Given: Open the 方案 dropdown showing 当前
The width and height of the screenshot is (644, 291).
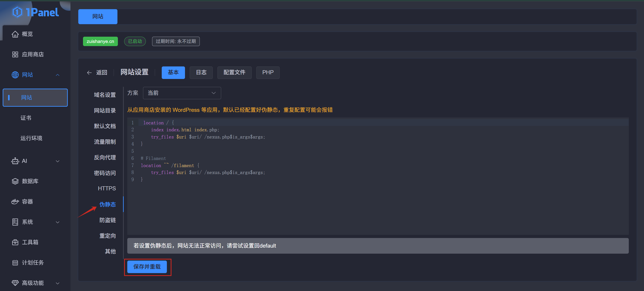Looking at the screenshot, I should 182,93.
